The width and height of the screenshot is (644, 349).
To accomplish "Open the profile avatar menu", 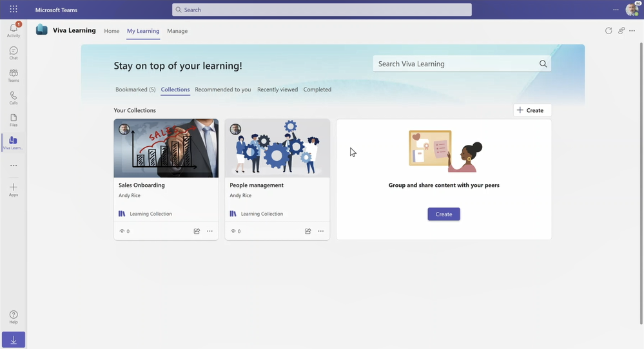I will tap(632, 10).
